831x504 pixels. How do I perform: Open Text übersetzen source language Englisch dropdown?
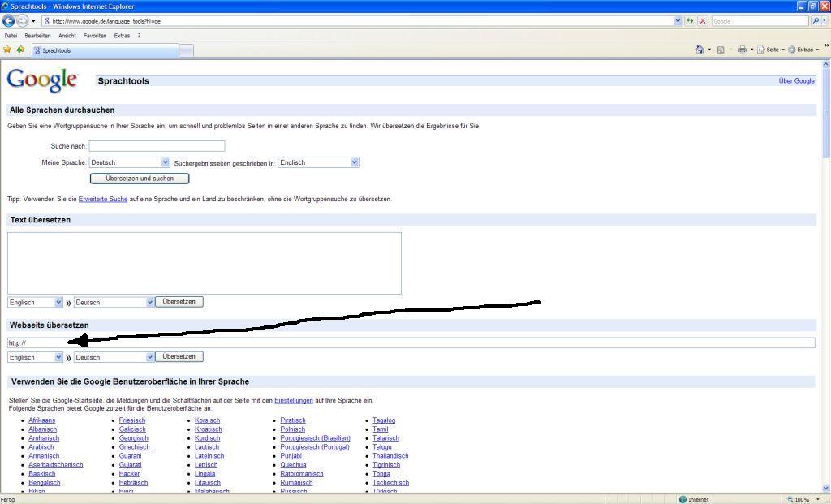[x=36, y=302]
